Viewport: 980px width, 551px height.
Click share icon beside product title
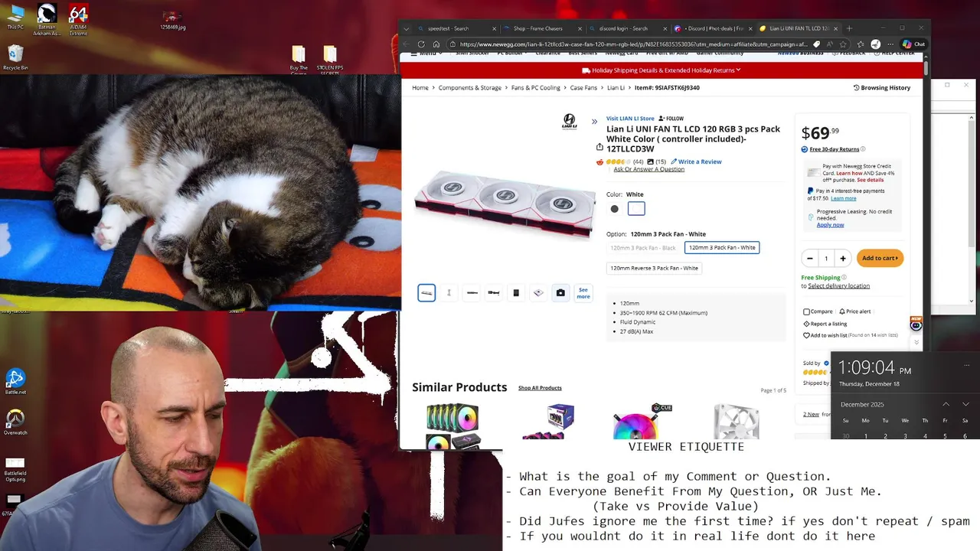(x=599, y=147)
